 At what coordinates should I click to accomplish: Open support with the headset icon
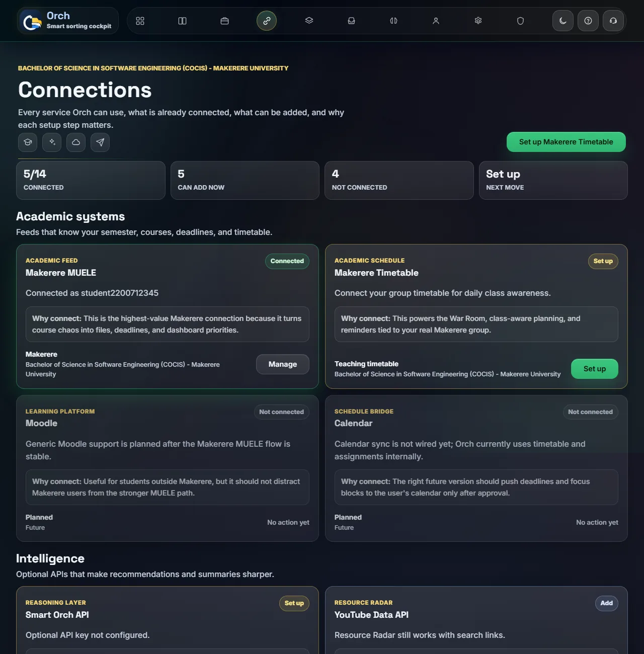pos(613,21)
